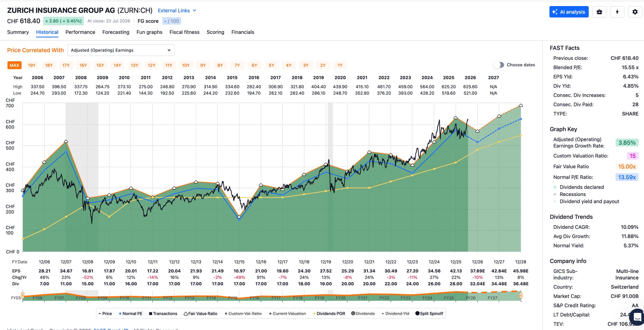
Task: Set time range to 19Y
Action: (32, 65)
